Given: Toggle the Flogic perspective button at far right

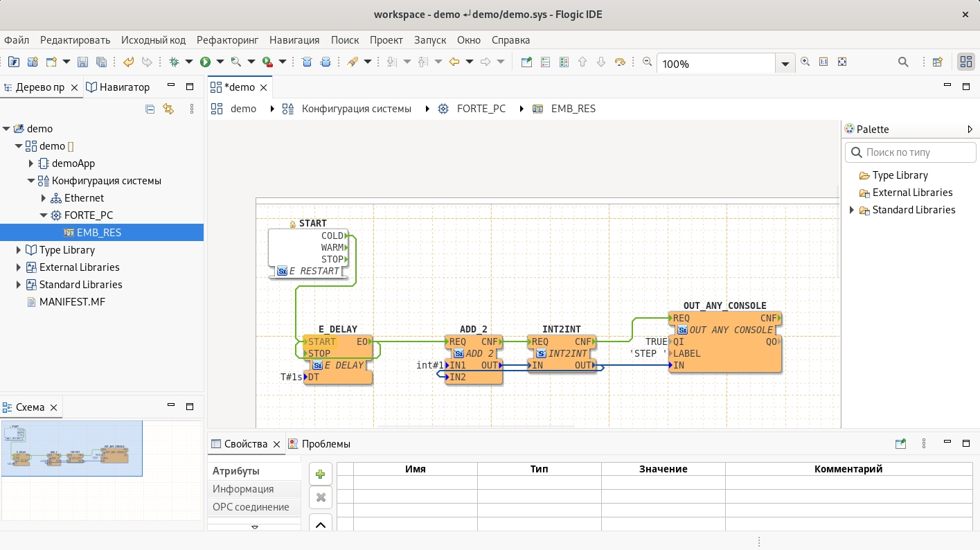Looking at the screenshot, I should click(x=965, y=62).
